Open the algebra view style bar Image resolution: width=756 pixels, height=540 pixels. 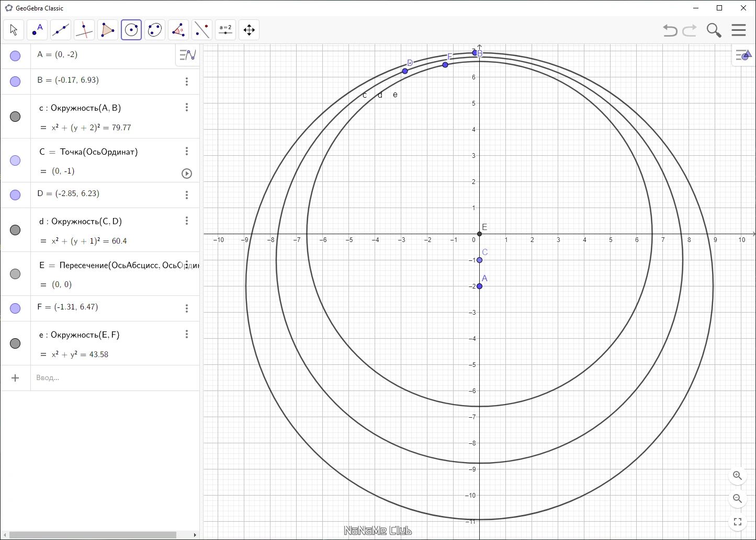pos(187,55)
